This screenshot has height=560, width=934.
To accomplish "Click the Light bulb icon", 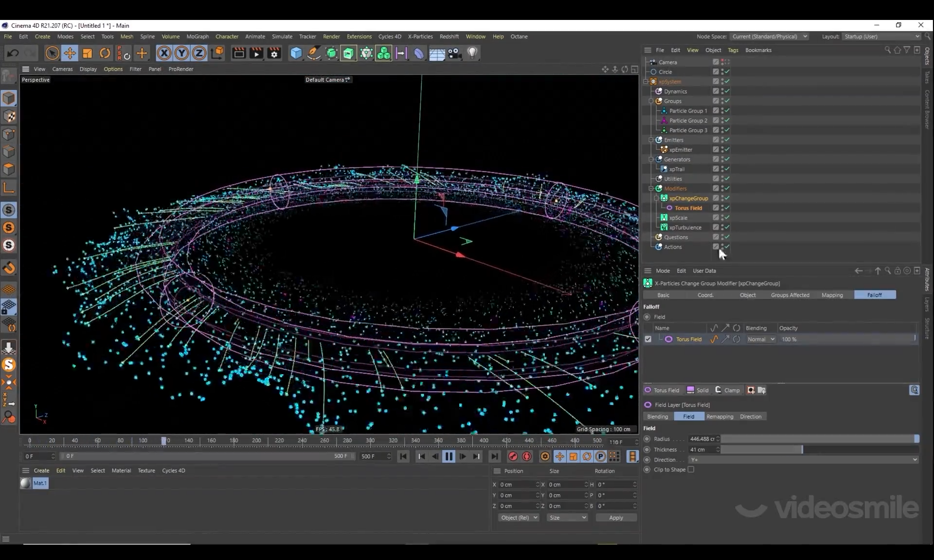I will point(472,53).
